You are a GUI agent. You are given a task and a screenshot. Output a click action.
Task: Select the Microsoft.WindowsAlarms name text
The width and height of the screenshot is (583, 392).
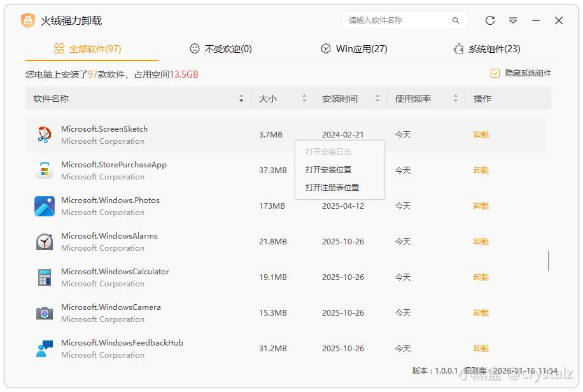coord(109,236)
